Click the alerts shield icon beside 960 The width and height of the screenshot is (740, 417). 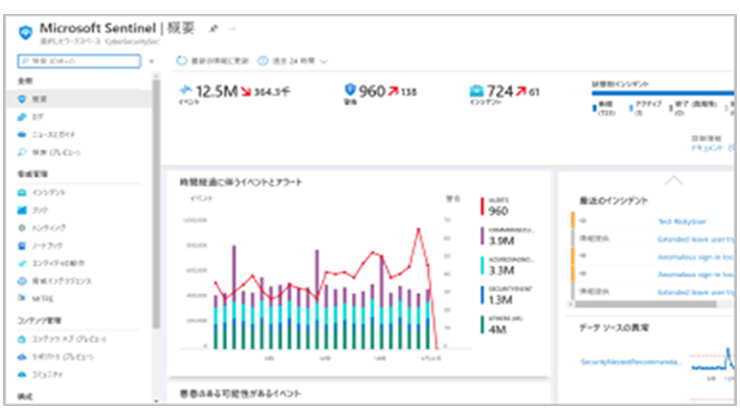(350, 89)
